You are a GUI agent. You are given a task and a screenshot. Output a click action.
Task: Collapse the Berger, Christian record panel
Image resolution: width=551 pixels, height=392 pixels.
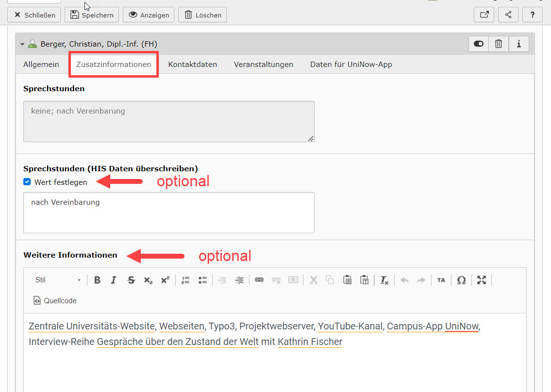[x=22, y=44]
